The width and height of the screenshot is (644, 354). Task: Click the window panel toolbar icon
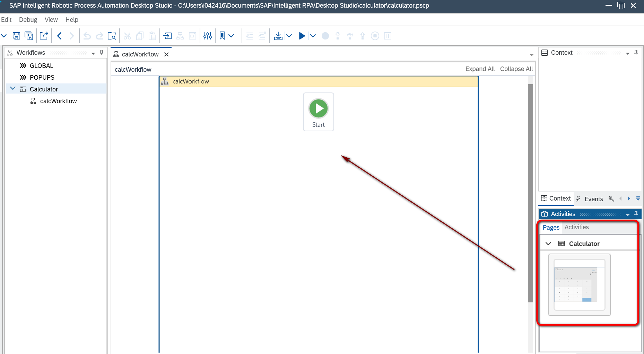pos(192,36)
